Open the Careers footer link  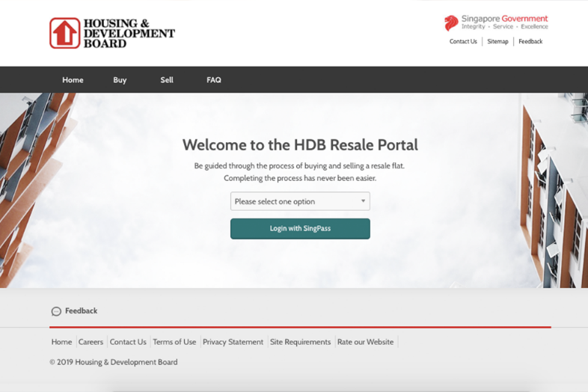pos(91,342)
